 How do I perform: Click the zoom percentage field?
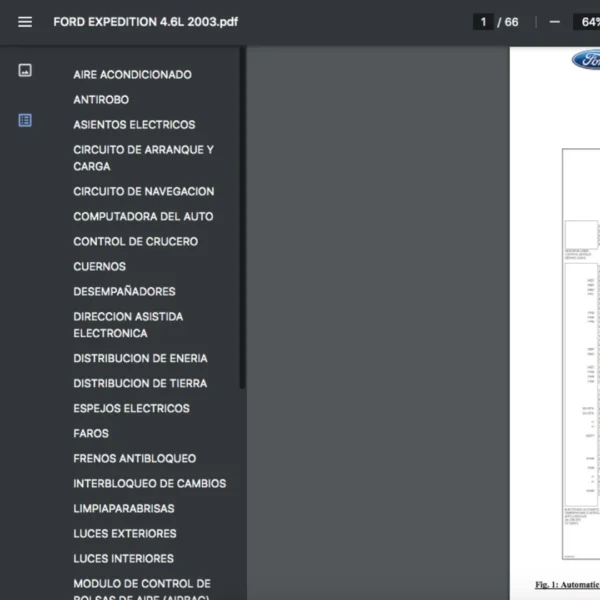click(586, 22)
